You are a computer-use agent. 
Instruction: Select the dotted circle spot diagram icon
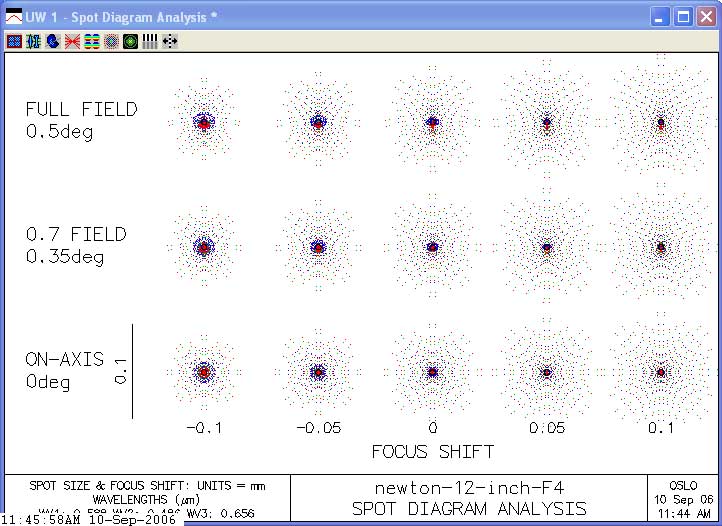[x=111, y=41]
